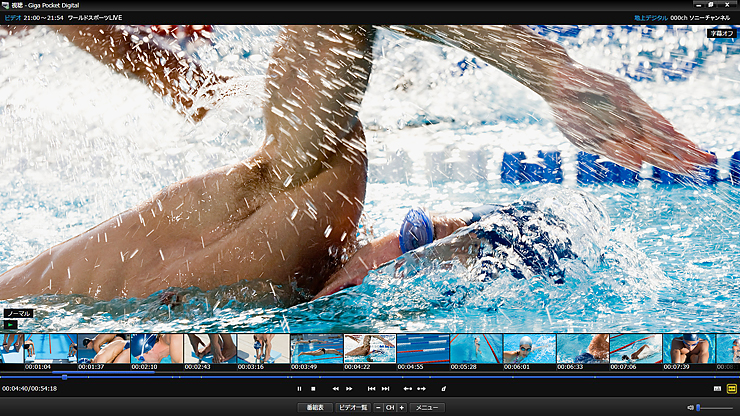Image resolution: width=740 pixels, height=416 pixels.
Task: Jump backward with the left-arrow skip icon
Action: pyautogui.click(x=408, y=388)
